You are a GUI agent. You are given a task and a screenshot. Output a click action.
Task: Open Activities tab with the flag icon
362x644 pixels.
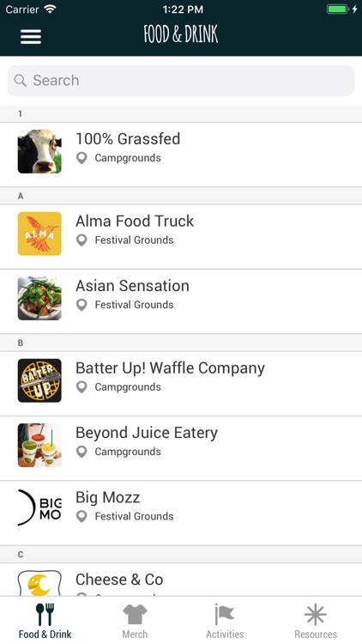tap(225, 621)
